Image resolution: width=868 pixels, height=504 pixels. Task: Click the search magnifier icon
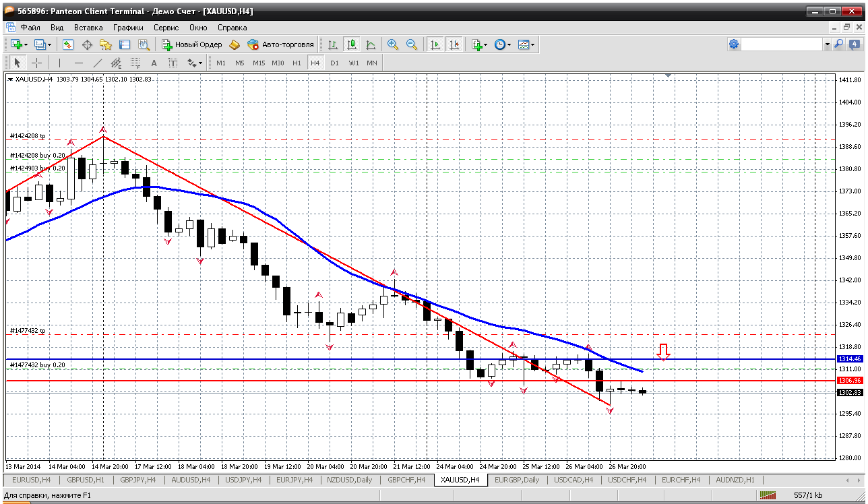838,44
